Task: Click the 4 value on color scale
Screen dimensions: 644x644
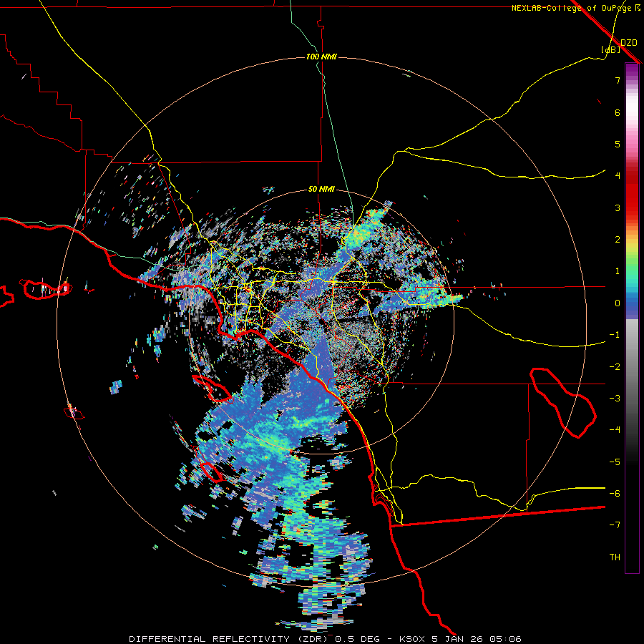Action: tap(618, 176)
